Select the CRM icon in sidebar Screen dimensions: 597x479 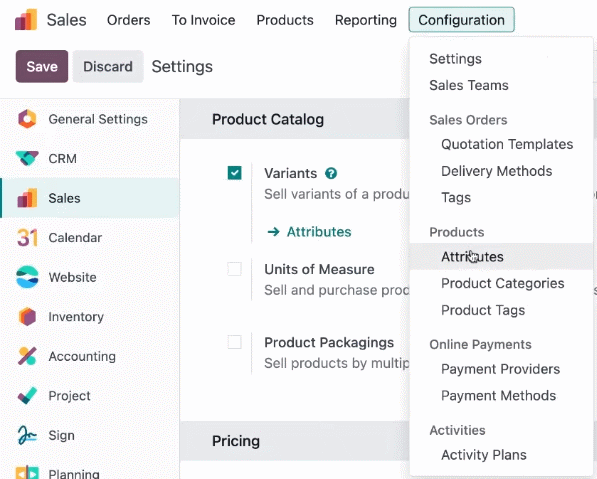[x=27, y=158]
